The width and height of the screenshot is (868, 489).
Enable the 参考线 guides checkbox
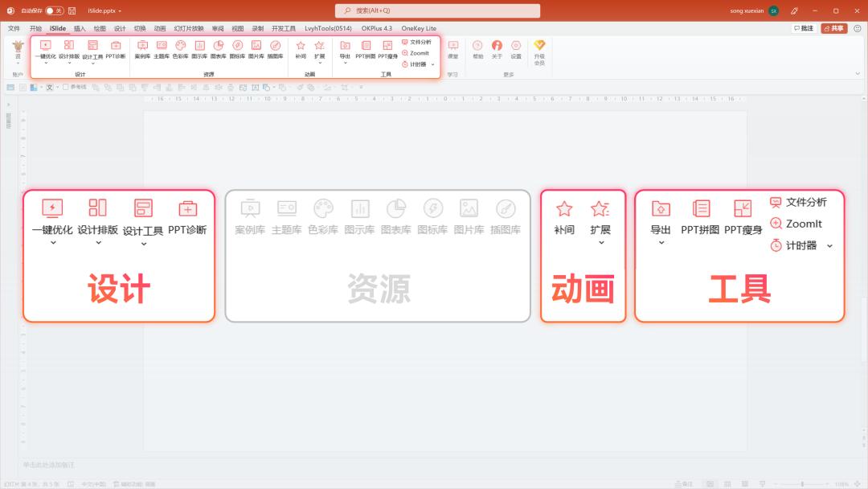(x=66, y=87)
